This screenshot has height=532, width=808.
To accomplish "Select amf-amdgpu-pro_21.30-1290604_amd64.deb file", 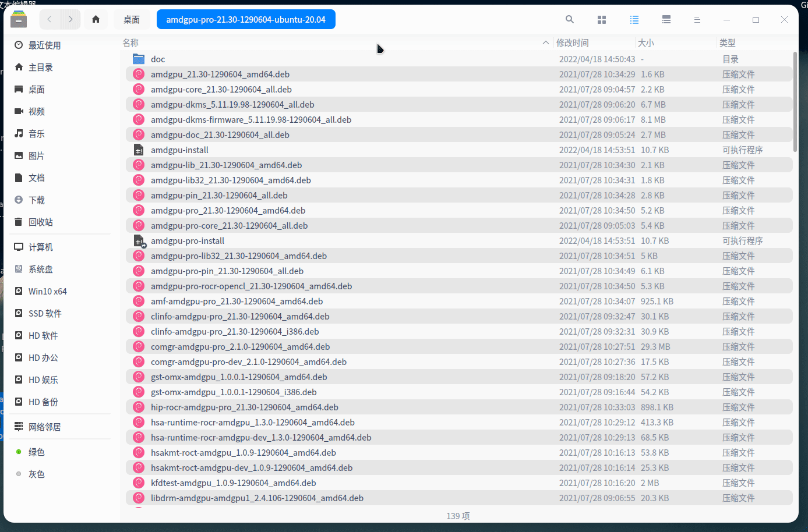I will (x=459, y=302).
